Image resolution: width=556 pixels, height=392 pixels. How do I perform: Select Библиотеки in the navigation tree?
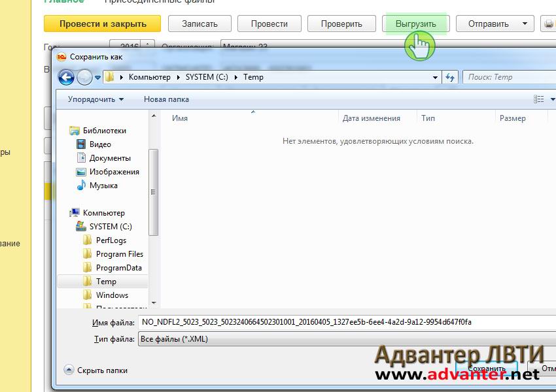(104, 131)
